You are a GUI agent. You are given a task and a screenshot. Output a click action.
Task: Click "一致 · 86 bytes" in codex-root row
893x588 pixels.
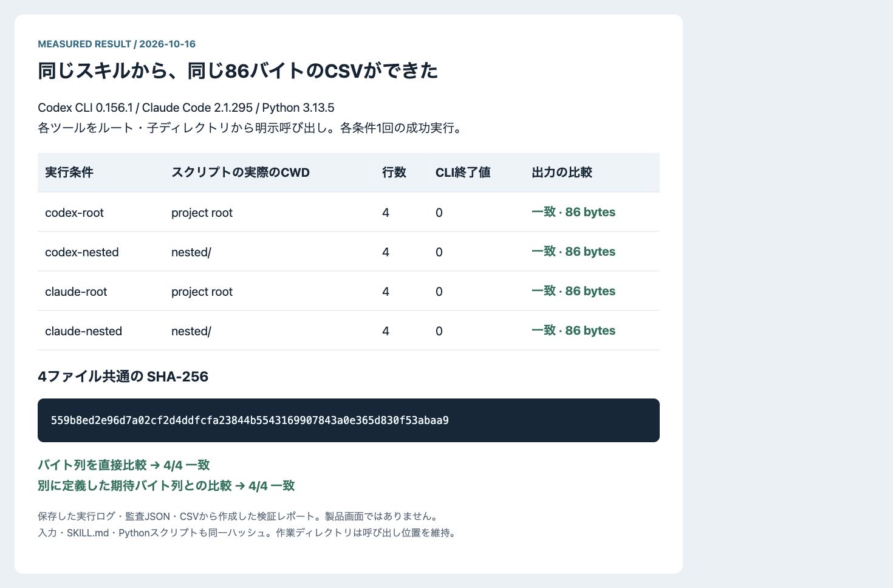click(573, 212)
